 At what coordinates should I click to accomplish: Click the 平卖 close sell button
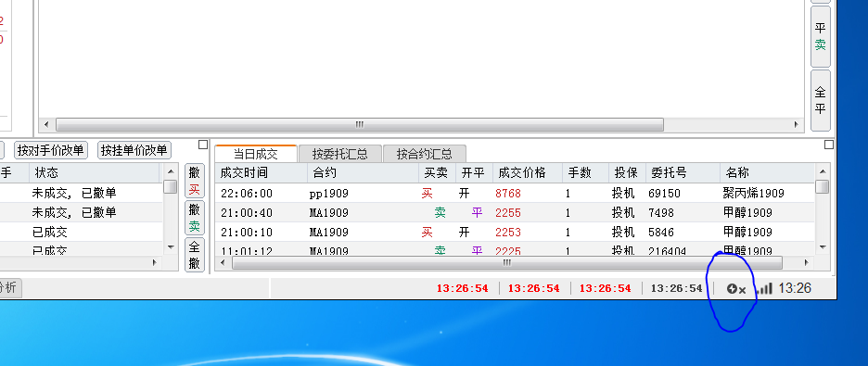(x=821, y=36)
